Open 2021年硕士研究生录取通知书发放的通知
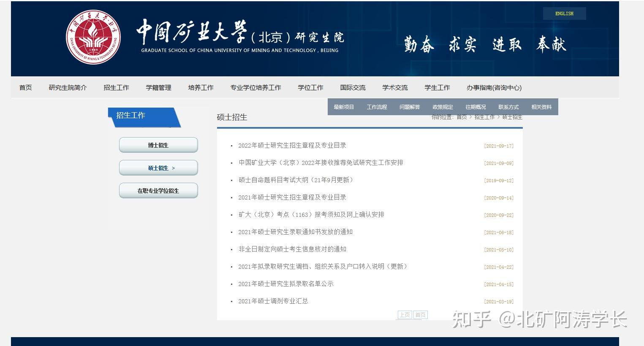The width and height of the screenshot is (644, 346). tap(296, 232)
